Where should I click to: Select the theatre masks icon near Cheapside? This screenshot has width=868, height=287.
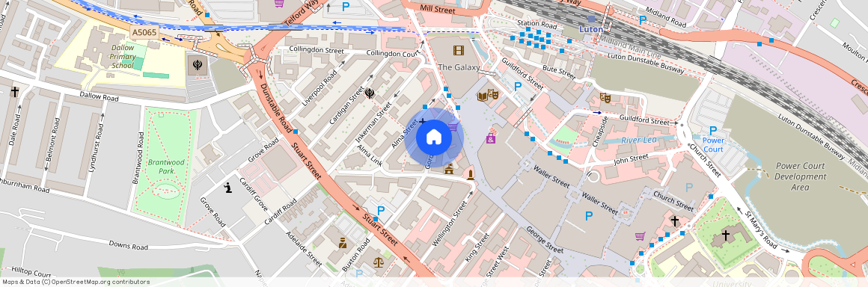click(x=605, y=98)
